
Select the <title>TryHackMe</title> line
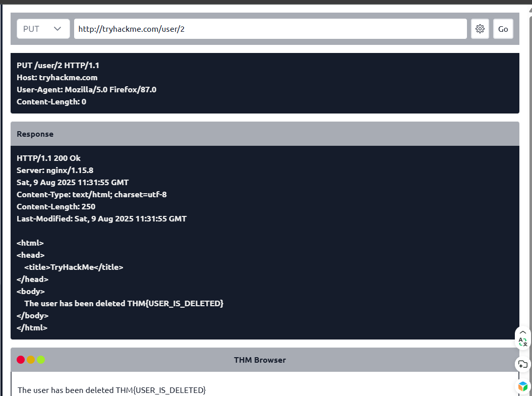tap(74, 267)
